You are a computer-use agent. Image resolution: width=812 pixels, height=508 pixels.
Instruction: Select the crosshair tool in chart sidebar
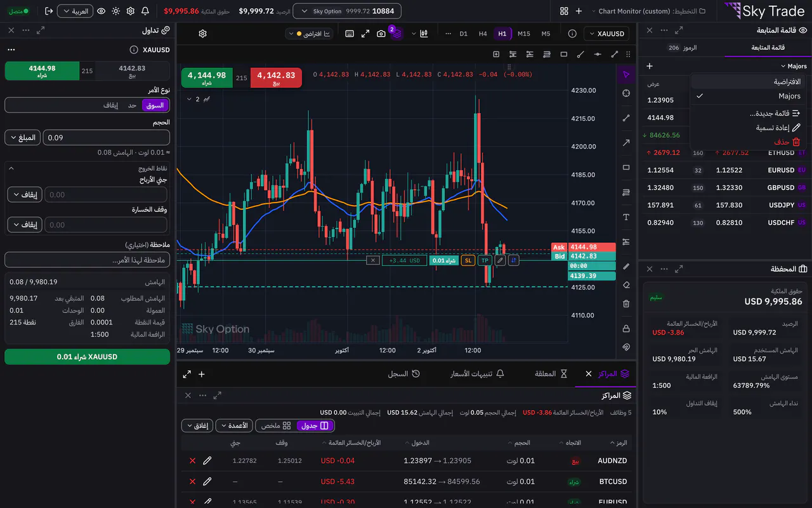[626, 93]
